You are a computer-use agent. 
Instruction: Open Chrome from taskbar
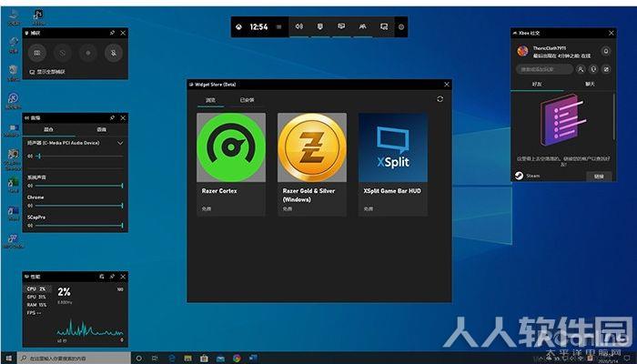pos(237,358)
